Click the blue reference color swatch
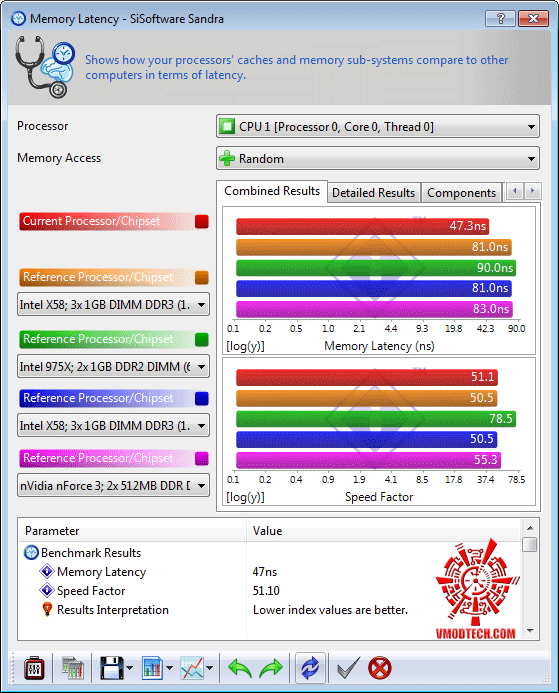This screenshot has width=559, height=693. (x=202, y=398)
